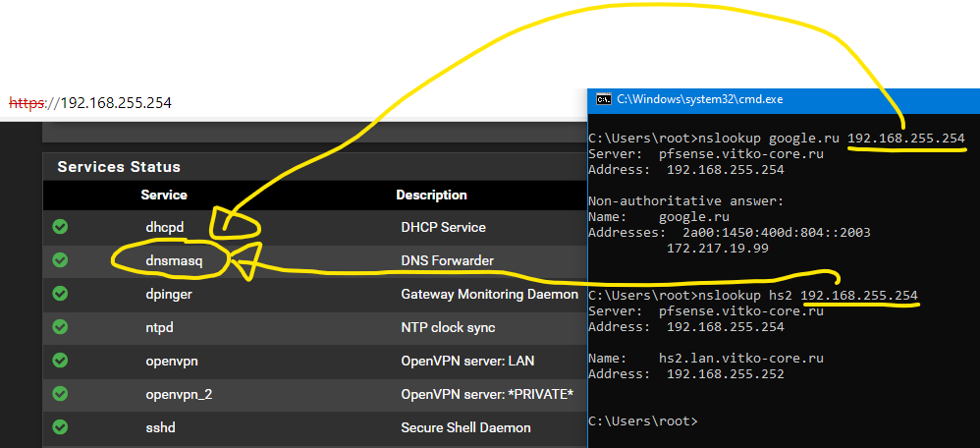
Task: Click the green status check for sshd
Action: (60, 427)
